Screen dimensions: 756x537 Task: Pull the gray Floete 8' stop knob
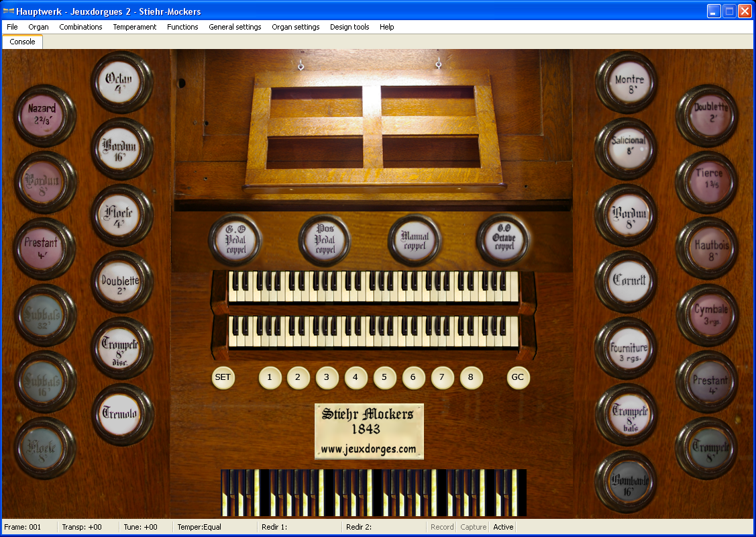click(x=44, y=448)
